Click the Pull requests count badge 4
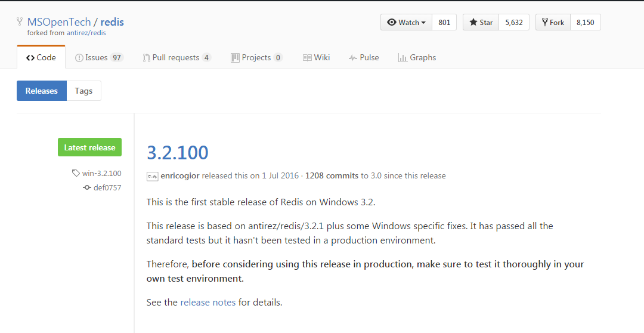Image resolution: width=644 pixels, height=333 pixels. tap(206, 57)
